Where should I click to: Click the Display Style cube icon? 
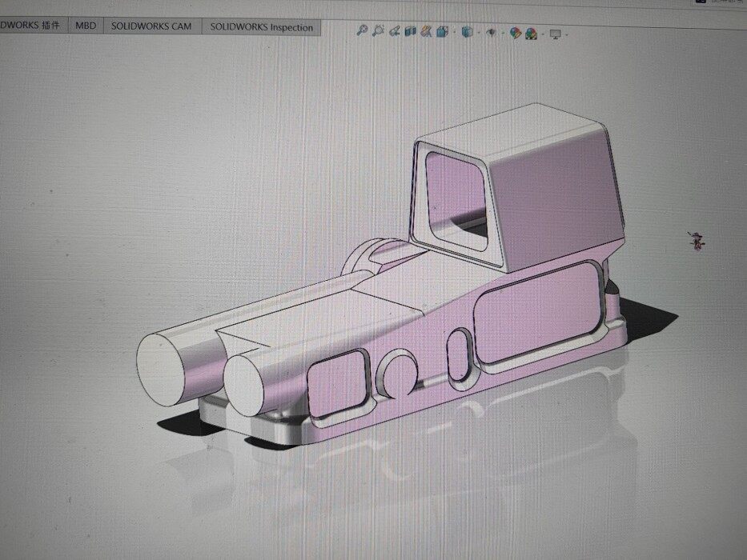(468, 32)
